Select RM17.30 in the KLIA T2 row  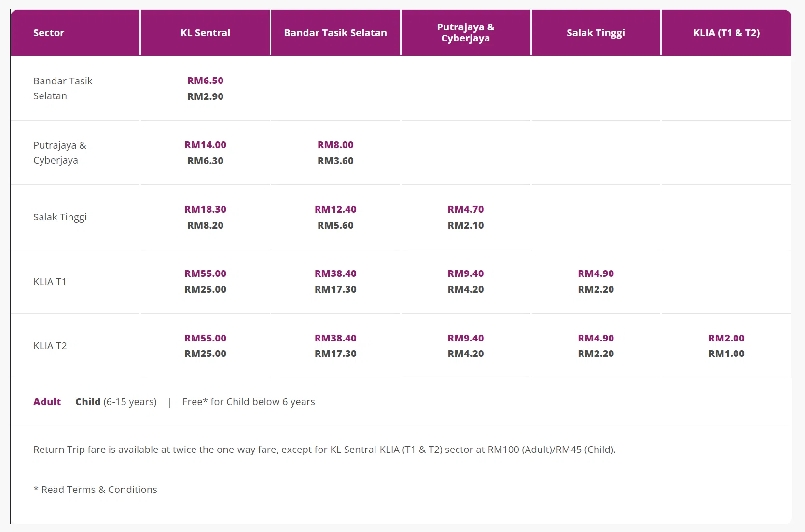pyautogui.click(x=335, y=354)
